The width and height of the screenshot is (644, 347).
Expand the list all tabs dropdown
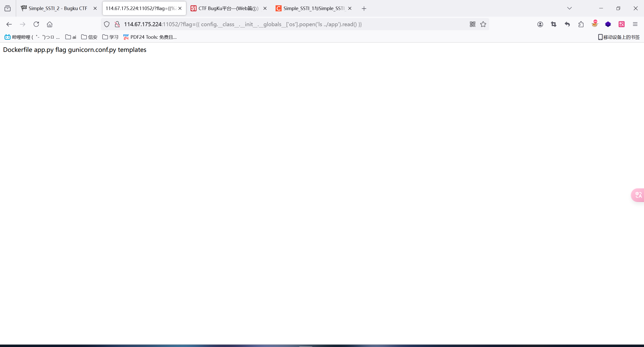[x=570, y=8]
